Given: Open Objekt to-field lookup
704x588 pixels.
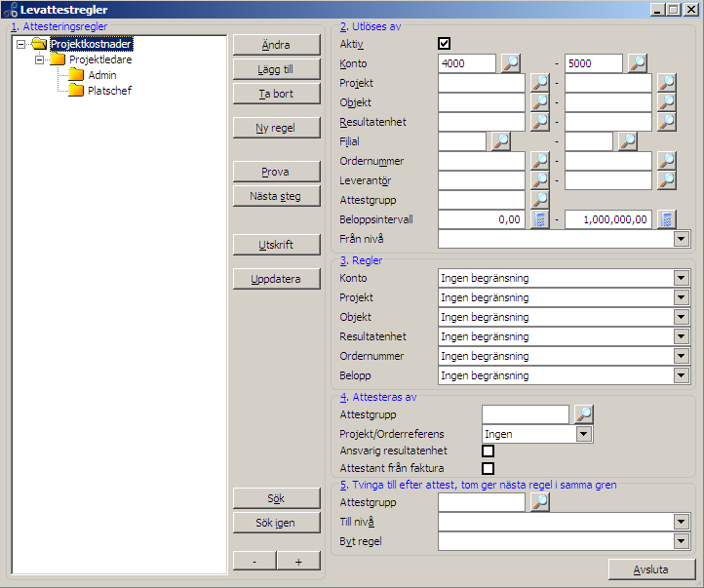Looking at the screenshot, I should click(667, 102).
